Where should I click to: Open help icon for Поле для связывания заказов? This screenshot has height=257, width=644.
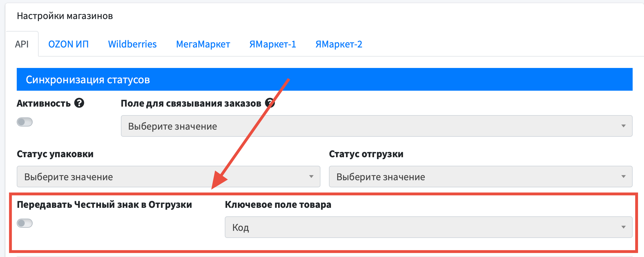(x=270, y=103)
